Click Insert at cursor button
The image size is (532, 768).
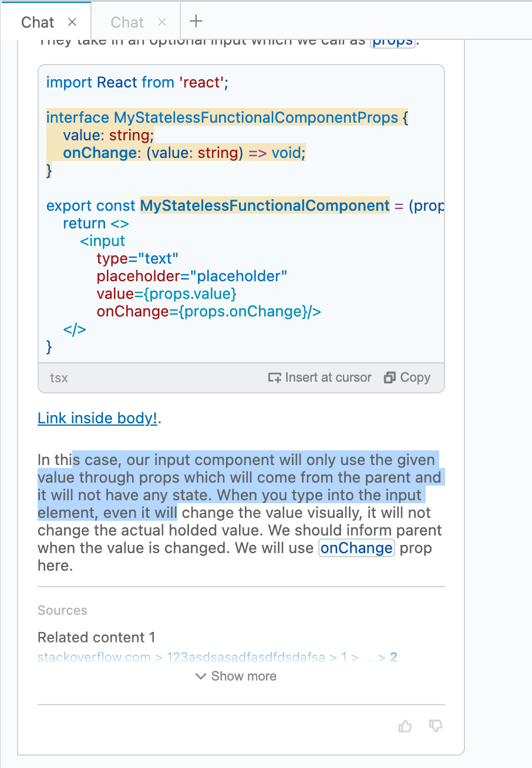point(319,378)
